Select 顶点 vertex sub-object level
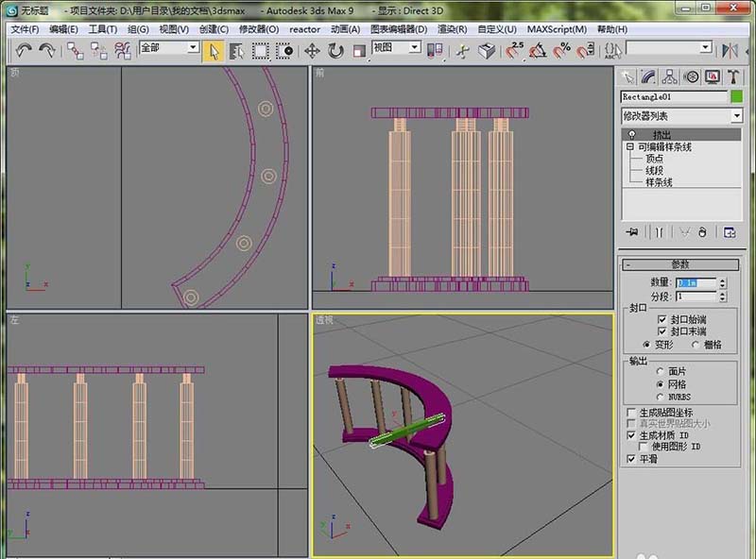 coord(654,159)
